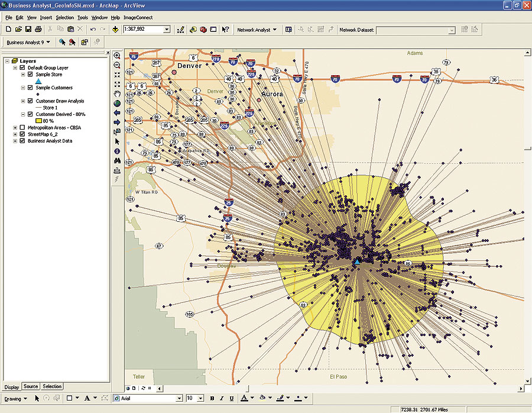Viewport: 532px width, 413px height.
Task: Open the Edit menu
Action: point(20,17)
